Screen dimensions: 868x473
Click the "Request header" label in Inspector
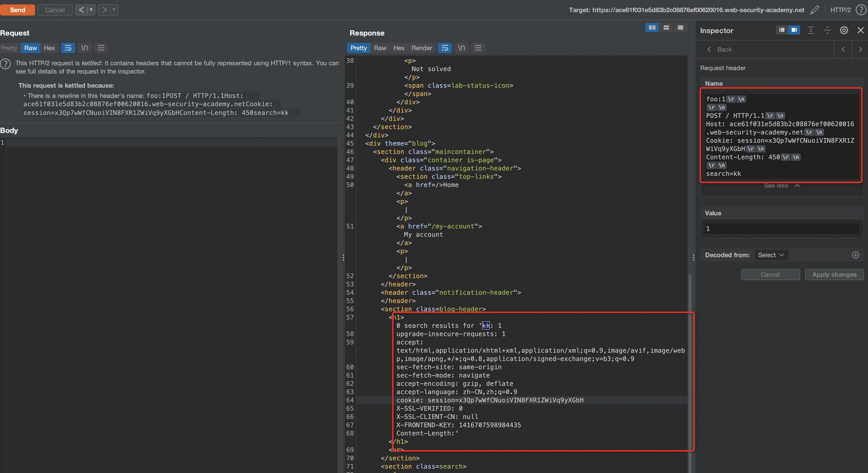click(x=722, y=68)
